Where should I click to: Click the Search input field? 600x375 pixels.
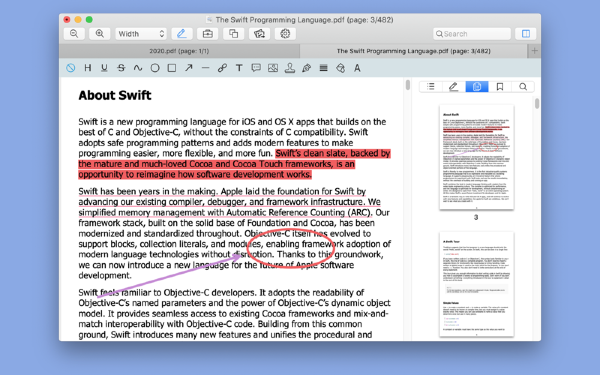pos(472,34)
